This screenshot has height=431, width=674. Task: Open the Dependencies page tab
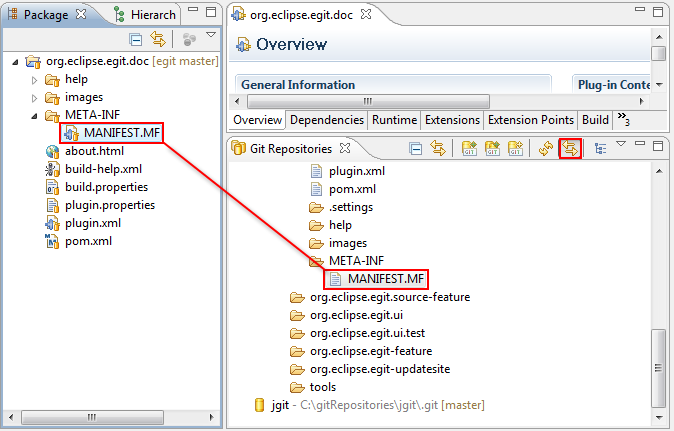click(327, 120)
